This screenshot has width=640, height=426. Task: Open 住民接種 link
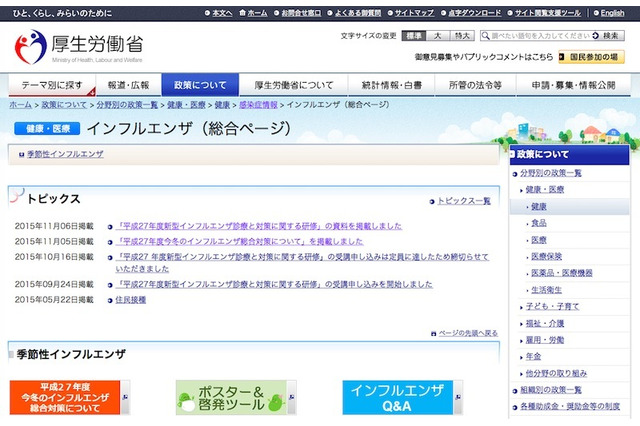(131, 300)
